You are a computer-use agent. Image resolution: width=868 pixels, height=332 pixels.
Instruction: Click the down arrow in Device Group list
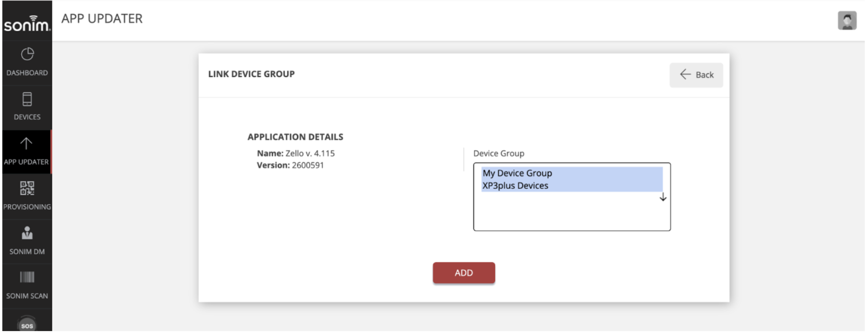pos(663,197)
